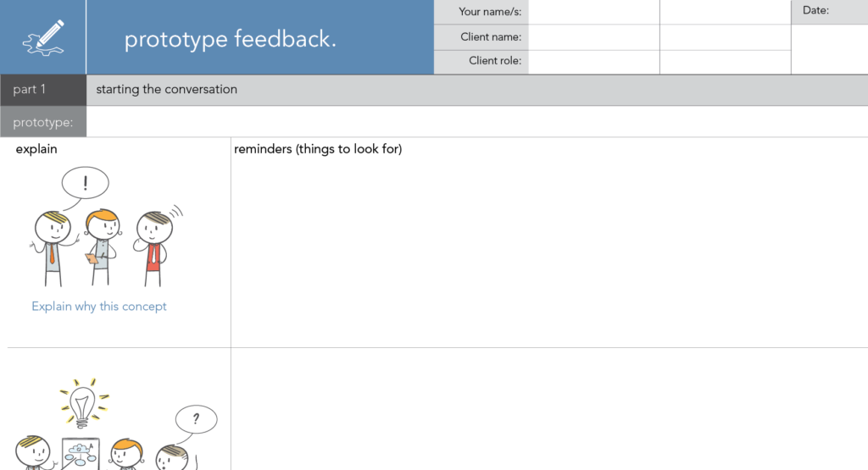Click the first field beside "Client name"
The image size is (868, 470).
point(593,37)
